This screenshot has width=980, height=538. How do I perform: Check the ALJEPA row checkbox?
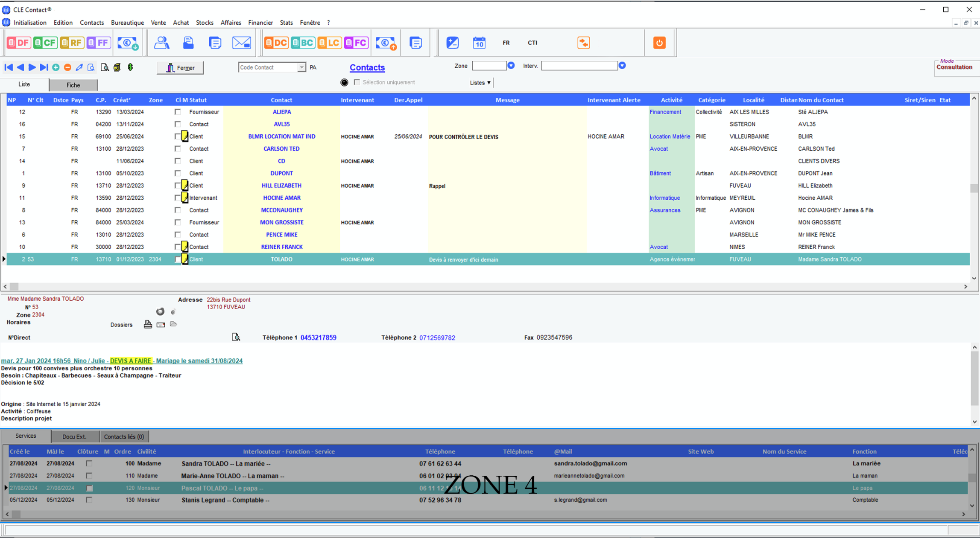178,112
